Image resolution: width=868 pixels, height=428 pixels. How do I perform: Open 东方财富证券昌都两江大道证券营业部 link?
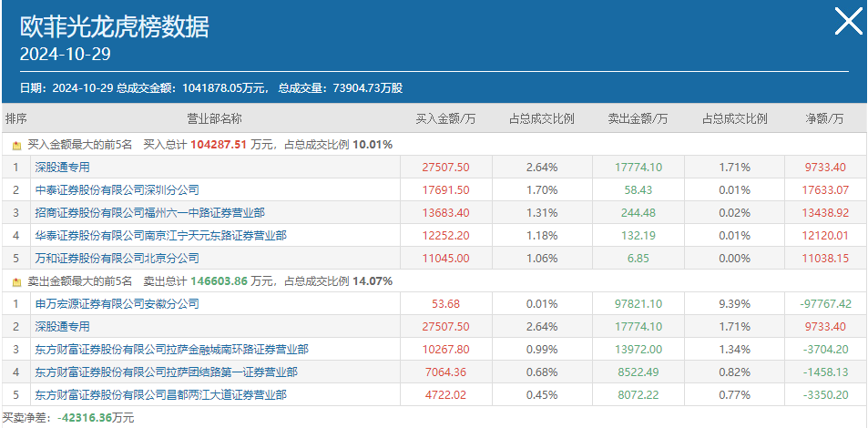click(160, 395)
